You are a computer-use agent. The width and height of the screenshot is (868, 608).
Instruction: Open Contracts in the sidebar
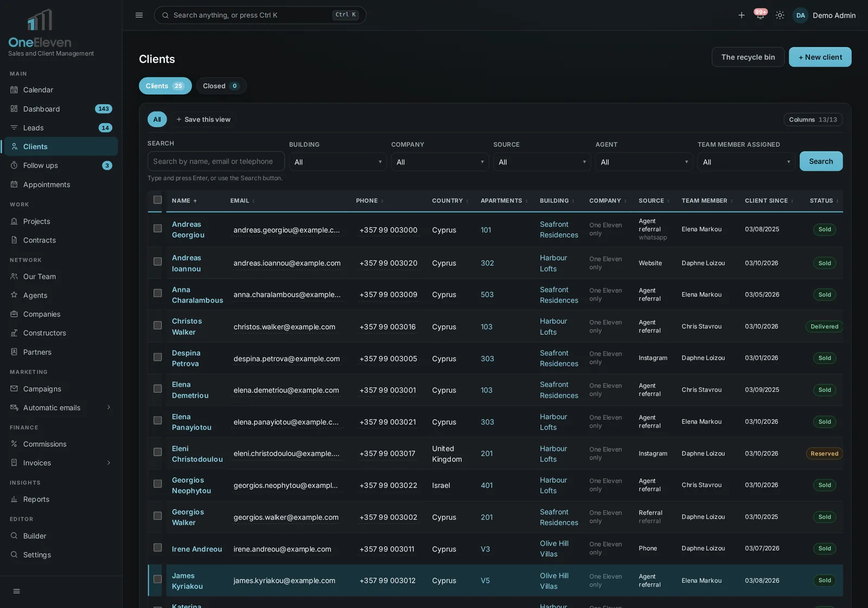click(x=61, y=240)
